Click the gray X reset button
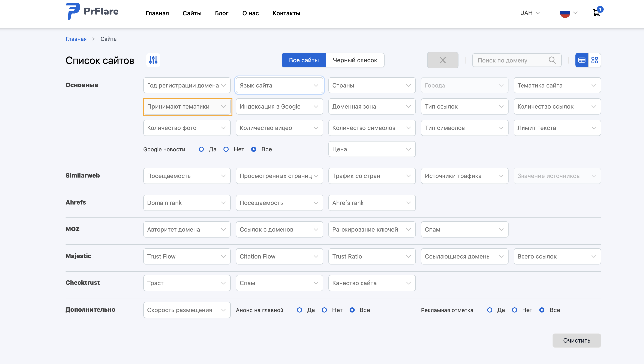644x364 pixels. tap(443, 60)
